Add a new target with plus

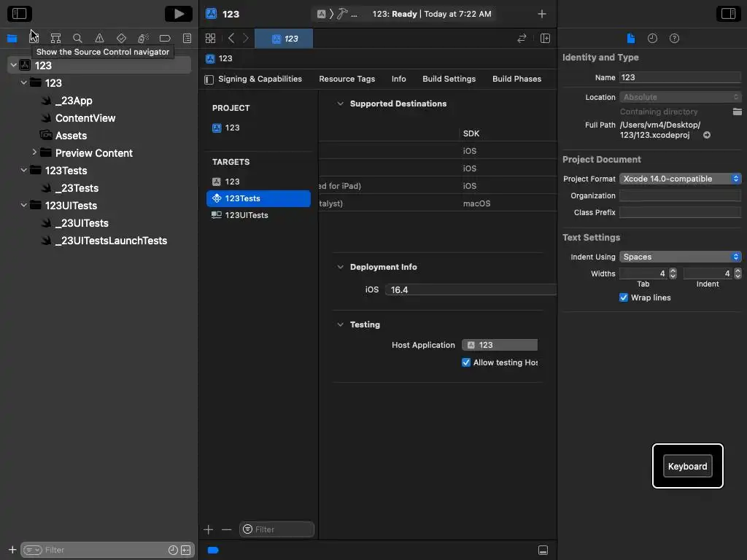(208, 529)
